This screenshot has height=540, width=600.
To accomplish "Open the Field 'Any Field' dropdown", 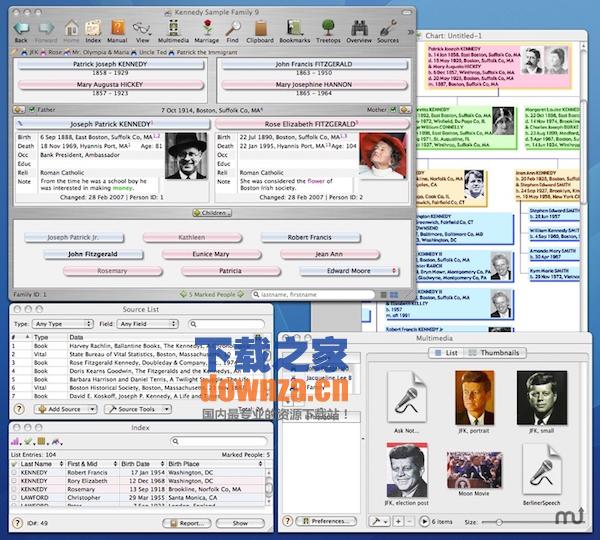I will [147, 324].
